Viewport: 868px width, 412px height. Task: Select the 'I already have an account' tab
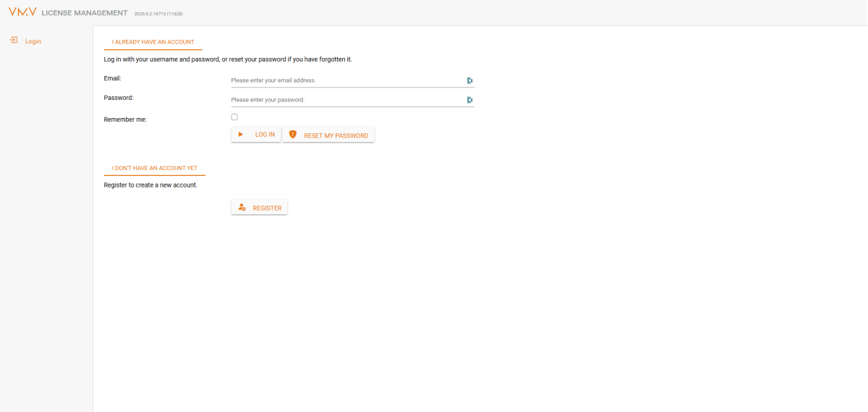153,42
